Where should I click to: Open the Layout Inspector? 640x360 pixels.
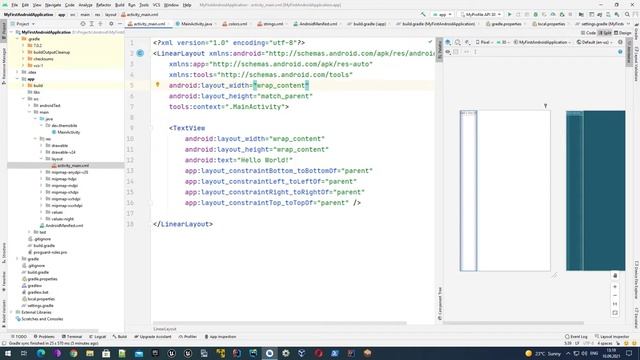tap(611, 337)
